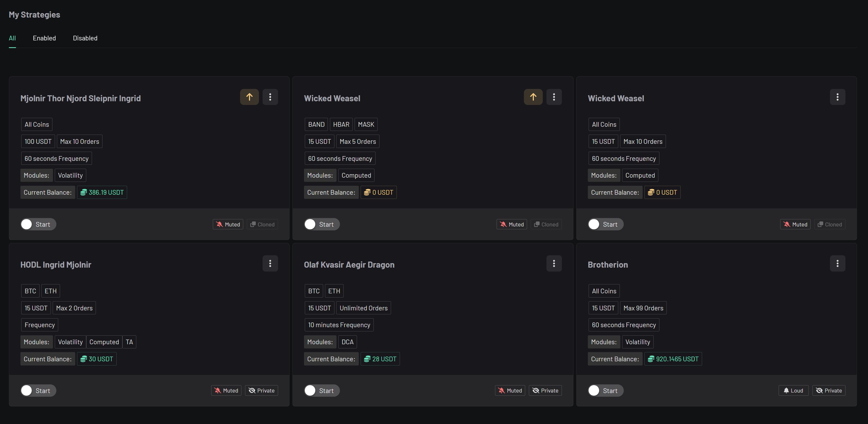The height and width of the screenshot is (424, 868).
Task: Switch to the Enabled tab
Action: tap(44, 38)
